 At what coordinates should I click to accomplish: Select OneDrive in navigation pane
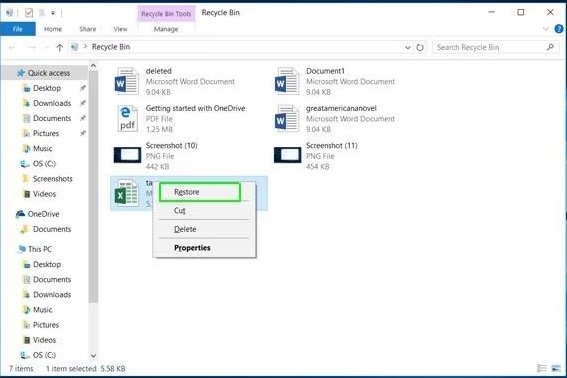click(x=43, y=214)
